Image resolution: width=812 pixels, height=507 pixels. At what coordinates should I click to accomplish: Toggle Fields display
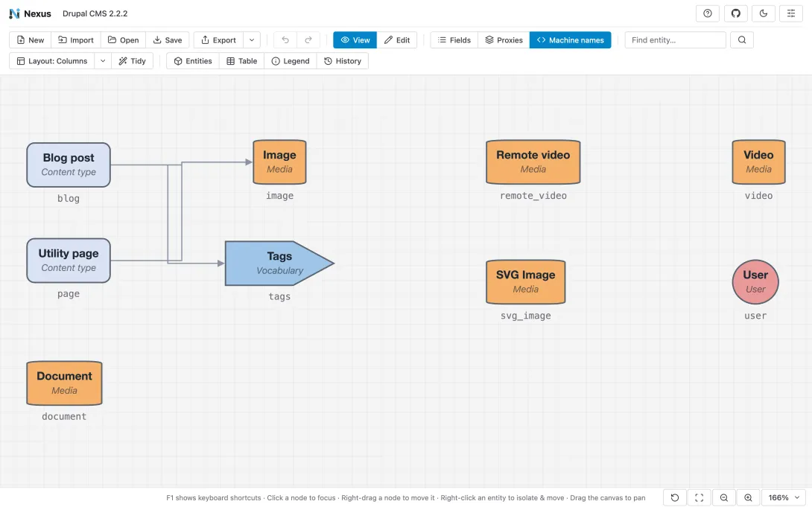454,40
